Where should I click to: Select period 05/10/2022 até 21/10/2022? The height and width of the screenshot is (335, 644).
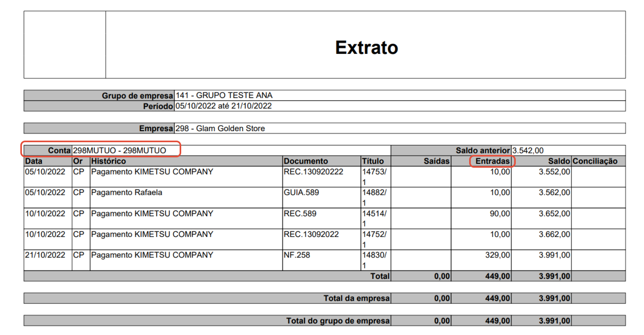223,106
